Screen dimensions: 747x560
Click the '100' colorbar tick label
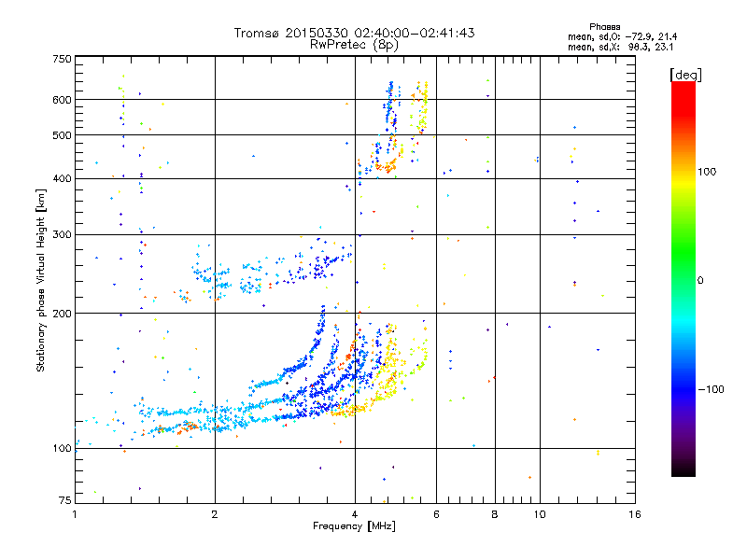pos(707,172)
